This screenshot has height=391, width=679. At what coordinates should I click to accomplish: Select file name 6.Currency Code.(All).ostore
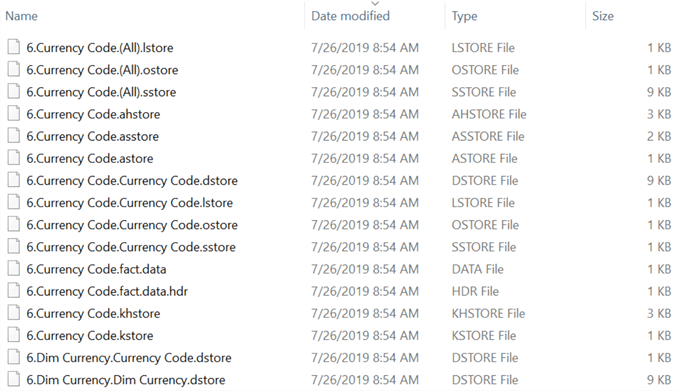[102, 70]
